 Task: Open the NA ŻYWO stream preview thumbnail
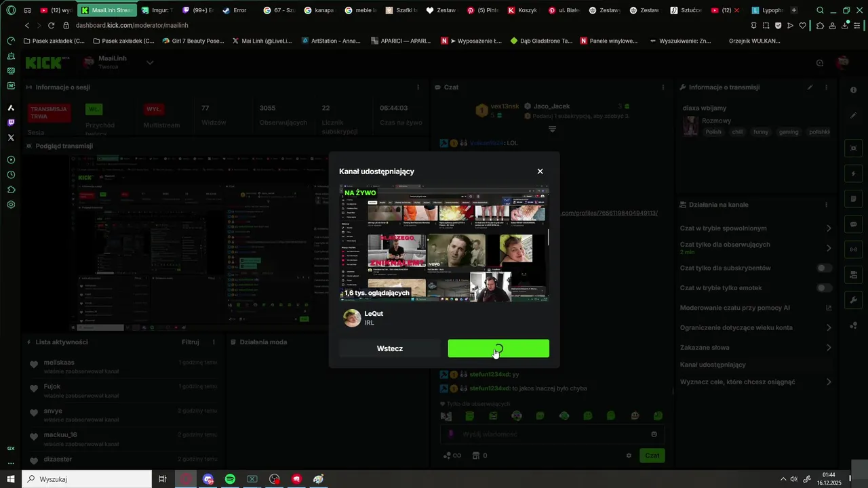(x=444, y=243)
